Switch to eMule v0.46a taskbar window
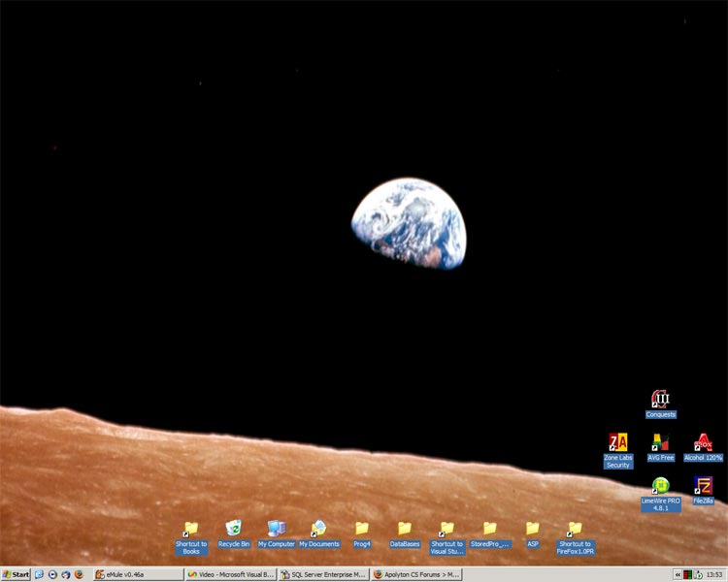Viewport: 728px width, 582px height. [x=136, y=574]
